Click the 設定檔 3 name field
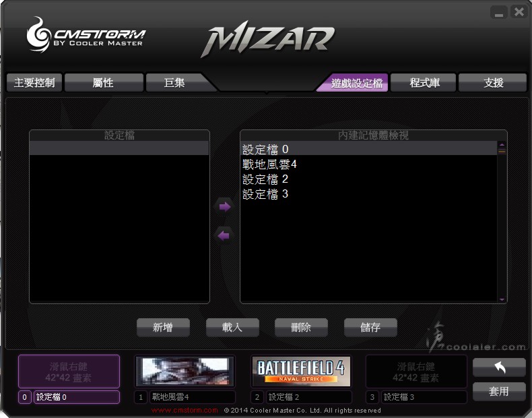The image size is (532, 418). [424, 397]
